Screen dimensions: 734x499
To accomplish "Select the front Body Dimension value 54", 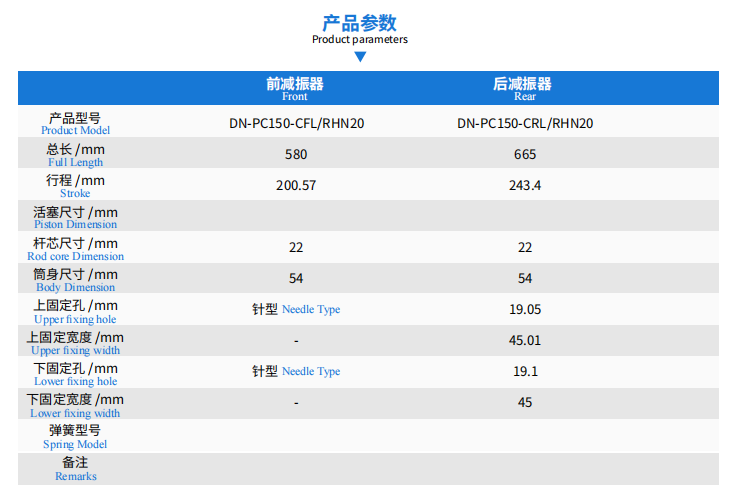I will [296, 279].
